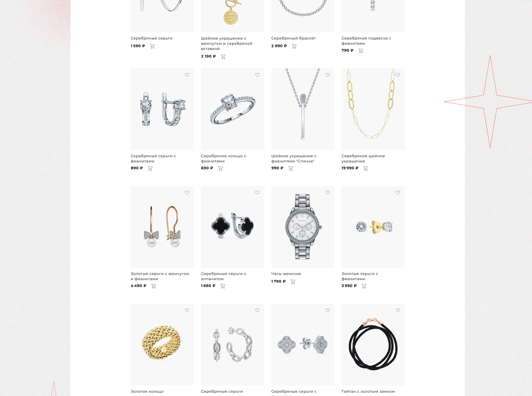Favorite the silver earrings with cubic zirconia
The width and height of the screenshot is (532, 396).
click(x=187, y=75)
